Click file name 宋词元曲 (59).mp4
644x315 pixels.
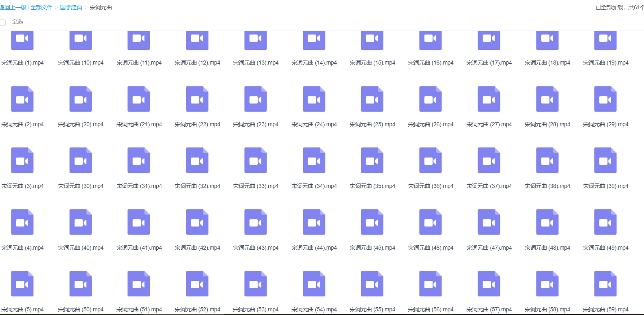pos(605,309)
